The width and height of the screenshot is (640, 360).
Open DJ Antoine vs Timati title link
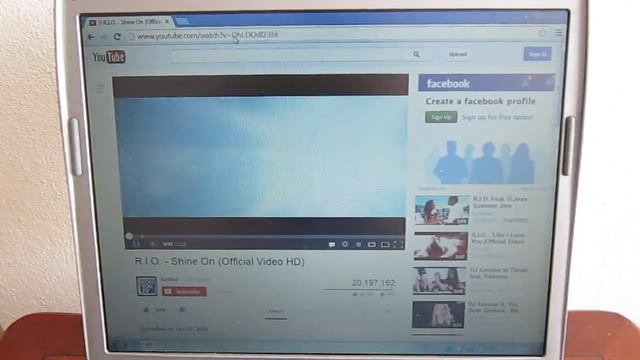tap(498, 273)
